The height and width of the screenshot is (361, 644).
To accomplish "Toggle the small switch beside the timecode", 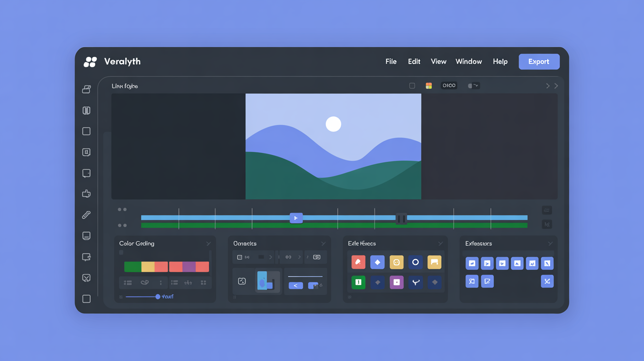I will point(473,86).
